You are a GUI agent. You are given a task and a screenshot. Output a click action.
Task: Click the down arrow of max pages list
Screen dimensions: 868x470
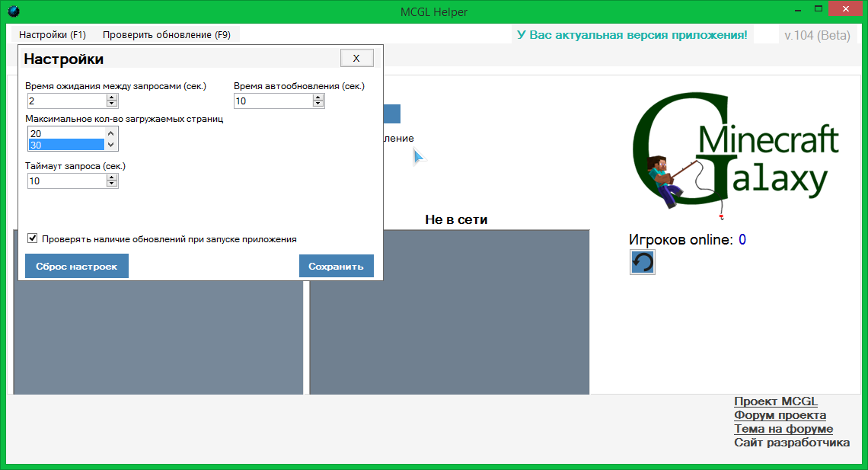click(110, 145)
